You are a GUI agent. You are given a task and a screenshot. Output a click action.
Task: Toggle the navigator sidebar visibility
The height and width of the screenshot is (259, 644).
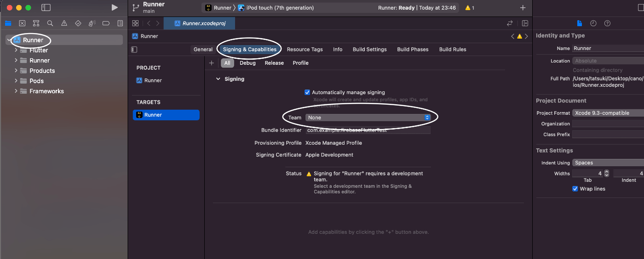coord(46,7)
